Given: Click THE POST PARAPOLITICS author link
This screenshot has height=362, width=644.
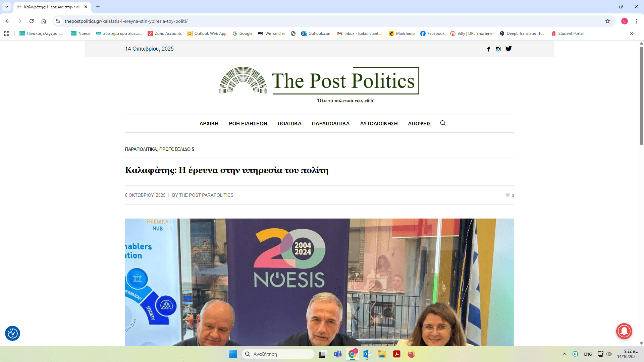Looking at the screenshot, I should (x=206, y=195).
